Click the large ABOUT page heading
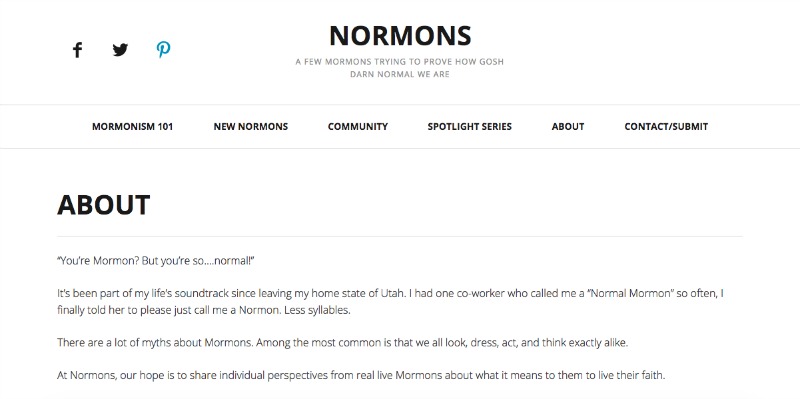 click(x=104, y=205)
